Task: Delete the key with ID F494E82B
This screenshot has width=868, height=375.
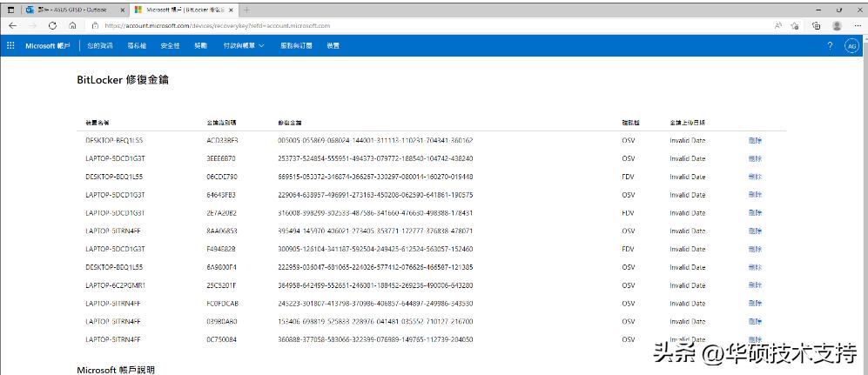Action: pyautogui.click(x=755, y=249)
